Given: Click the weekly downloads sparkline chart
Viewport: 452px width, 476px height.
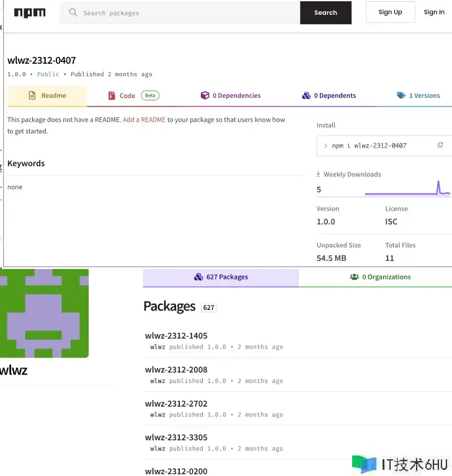Looking at the screenshot, I should (407, 188).
